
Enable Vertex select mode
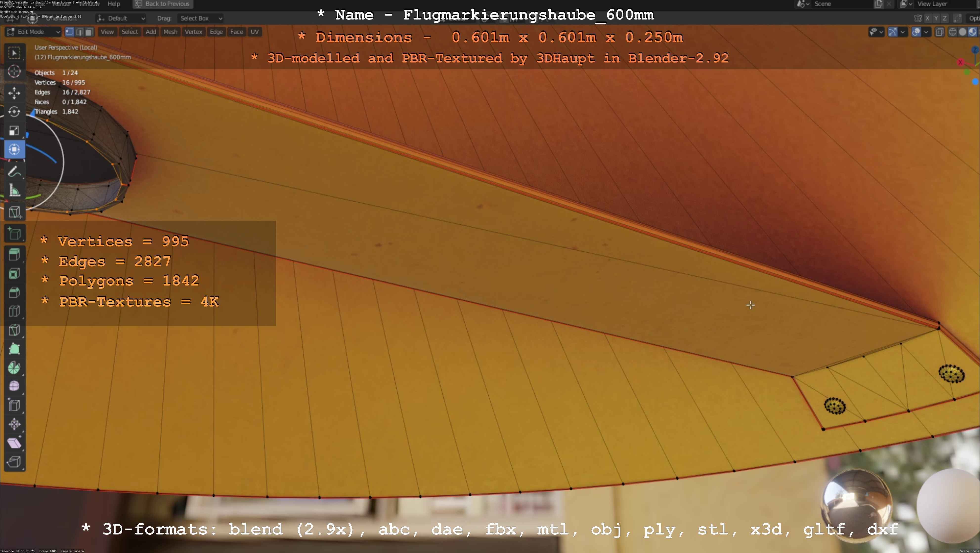70,32
